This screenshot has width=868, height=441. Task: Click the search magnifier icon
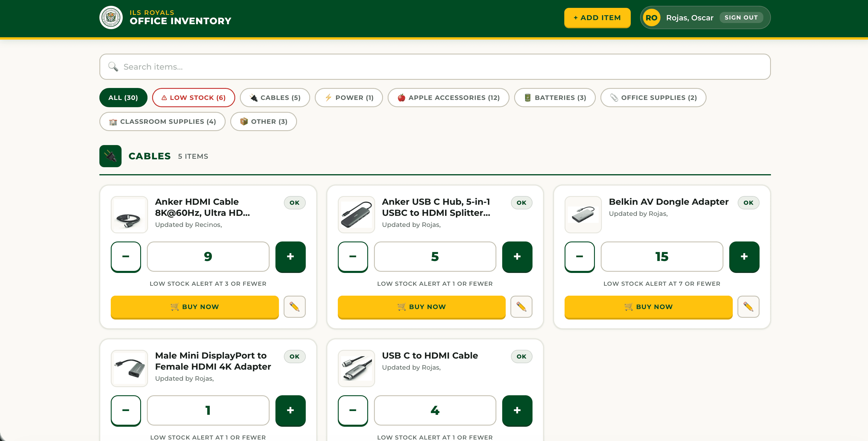coord(113,67)
